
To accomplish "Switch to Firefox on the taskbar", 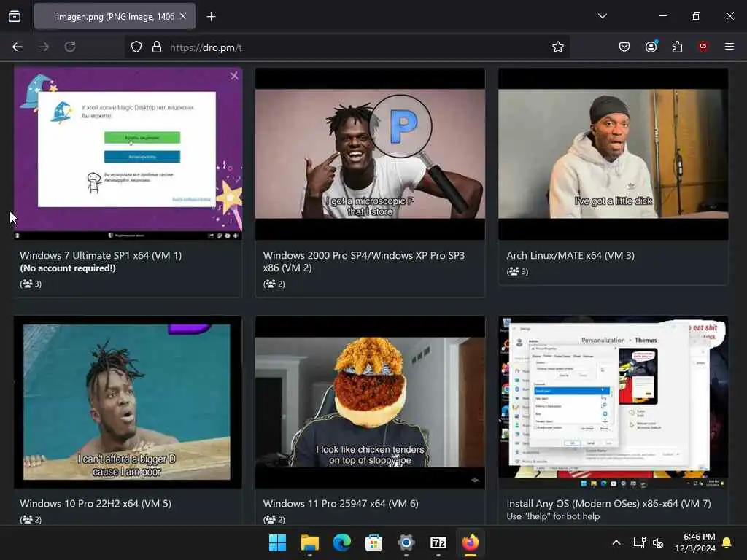I will click(x=471, y=542).
